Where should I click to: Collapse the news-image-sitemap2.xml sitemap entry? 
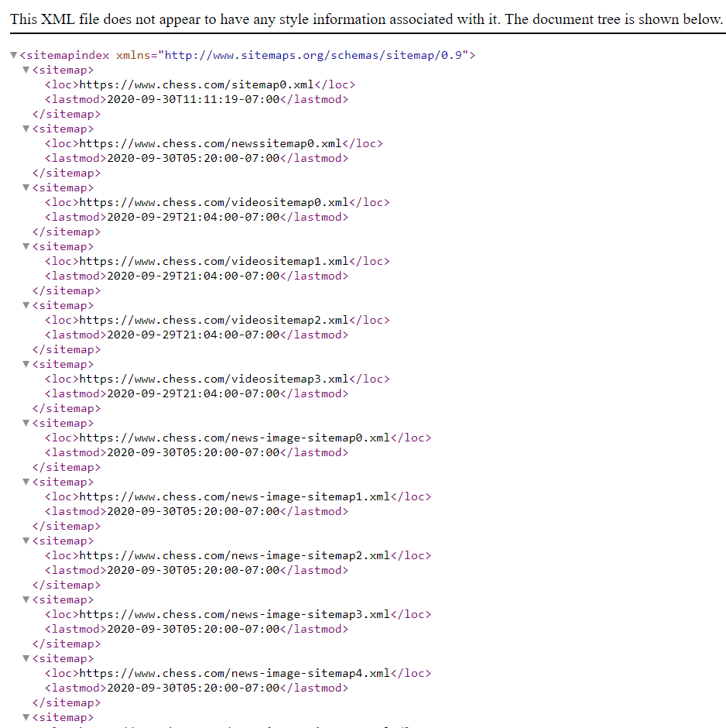tap(26, 541)
